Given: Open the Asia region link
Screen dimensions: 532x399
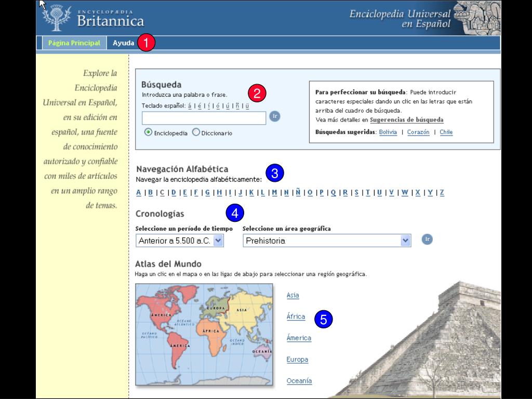Looking at the screenshot, I should coord(293,295).
